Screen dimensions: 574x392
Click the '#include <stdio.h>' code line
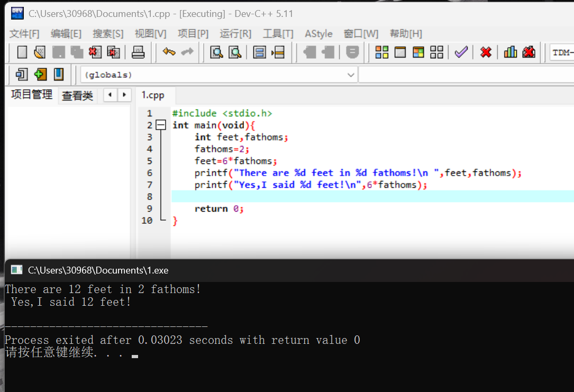[222, 113]
